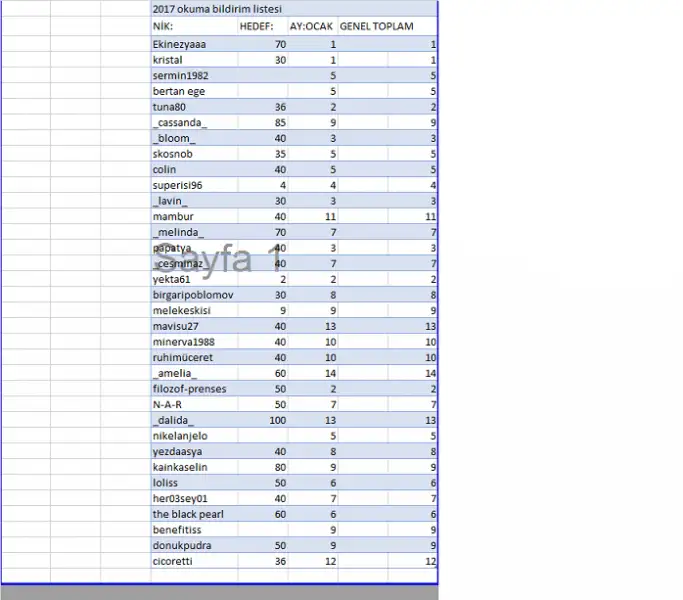Select the 'HEDEF:' column header cell

tap(262, 25)
